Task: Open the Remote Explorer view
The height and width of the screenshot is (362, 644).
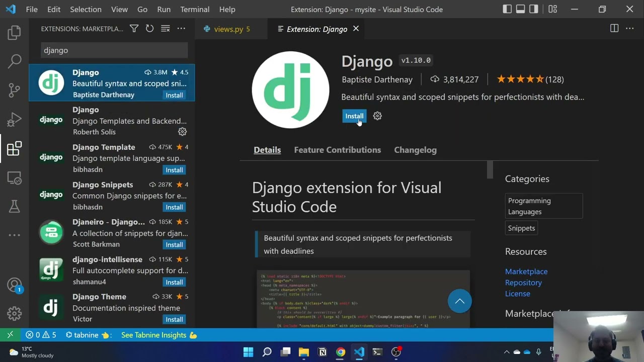Action: tap(14, 177)
